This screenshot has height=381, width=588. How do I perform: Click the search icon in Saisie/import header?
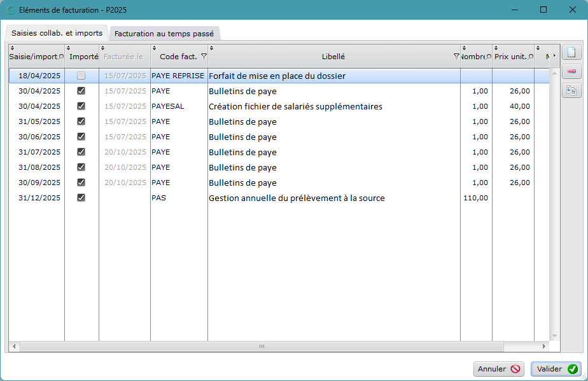coord(61,57)
